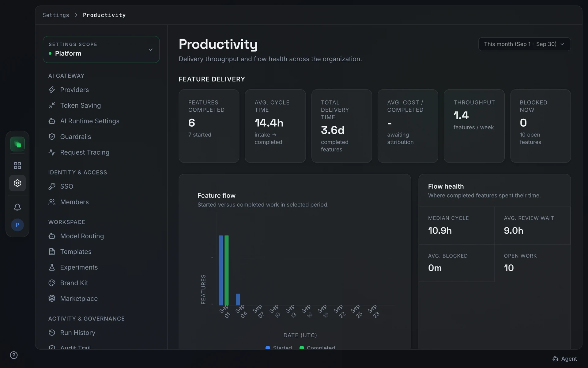Viewport: 588px width, 368px height.
Task: Click the Productivity breadcrumb
Action: click(x=104, y=15)
